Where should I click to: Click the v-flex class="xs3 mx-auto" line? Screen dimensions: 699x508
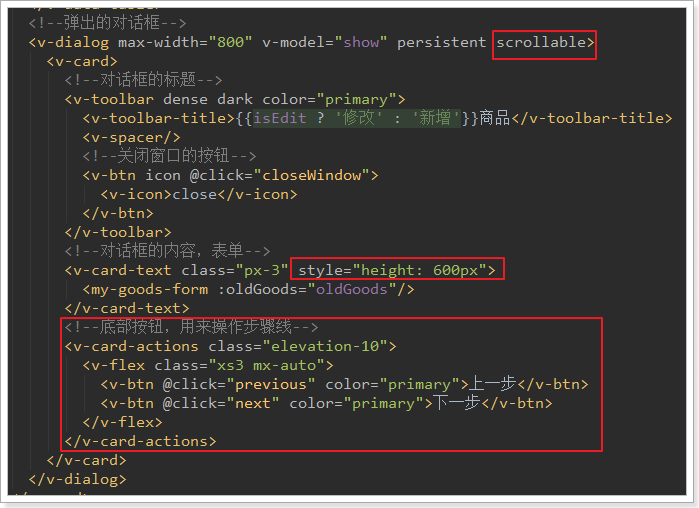coord(208,365)
